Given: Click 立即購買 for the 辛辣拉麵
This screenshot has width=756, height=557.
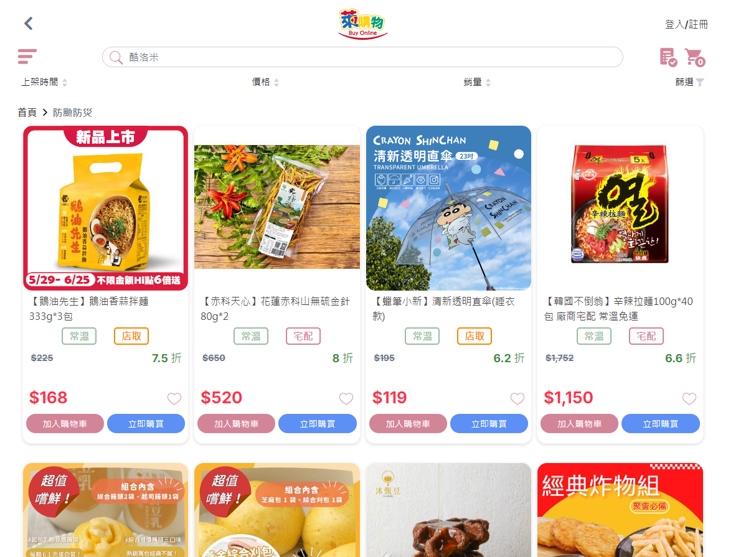Looking at the screenshot, I should pyautogui.click(x=661, y=424).
